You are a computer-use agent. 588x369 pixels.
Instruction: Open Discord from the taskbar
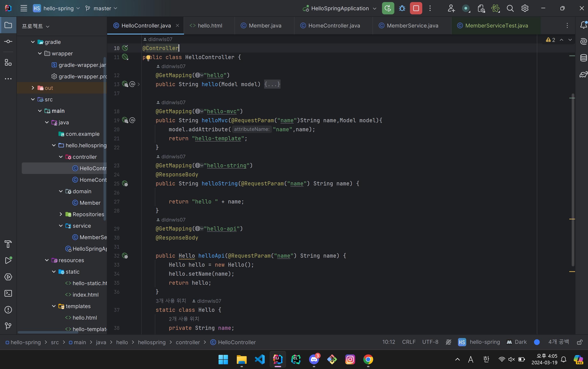point(314,359)
